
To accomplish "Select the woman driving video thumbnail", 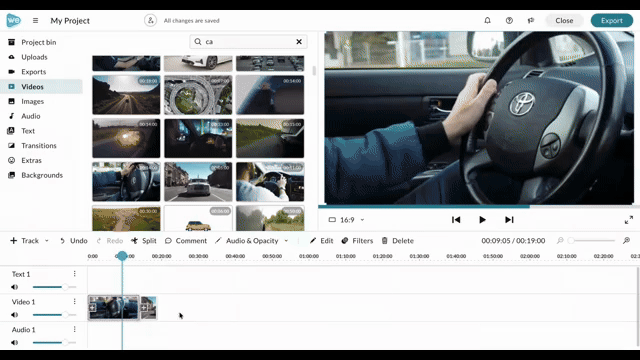I will pos(270,182).
